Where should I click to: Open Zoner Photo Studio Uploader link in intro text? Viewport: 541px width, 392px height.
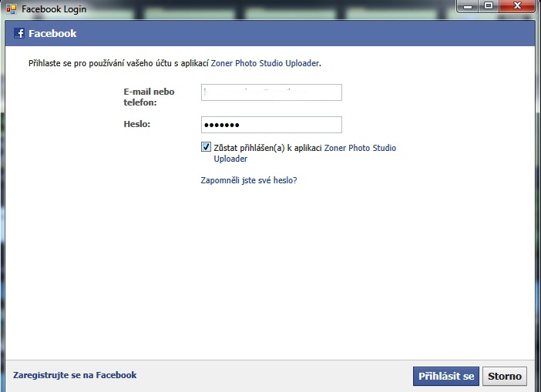265,63
